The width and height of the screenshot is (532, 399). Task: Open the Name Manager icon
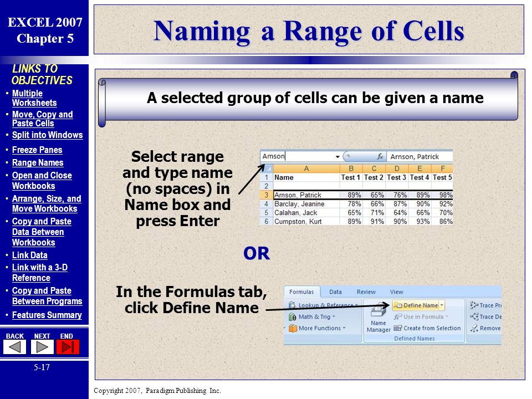(378, 311)
